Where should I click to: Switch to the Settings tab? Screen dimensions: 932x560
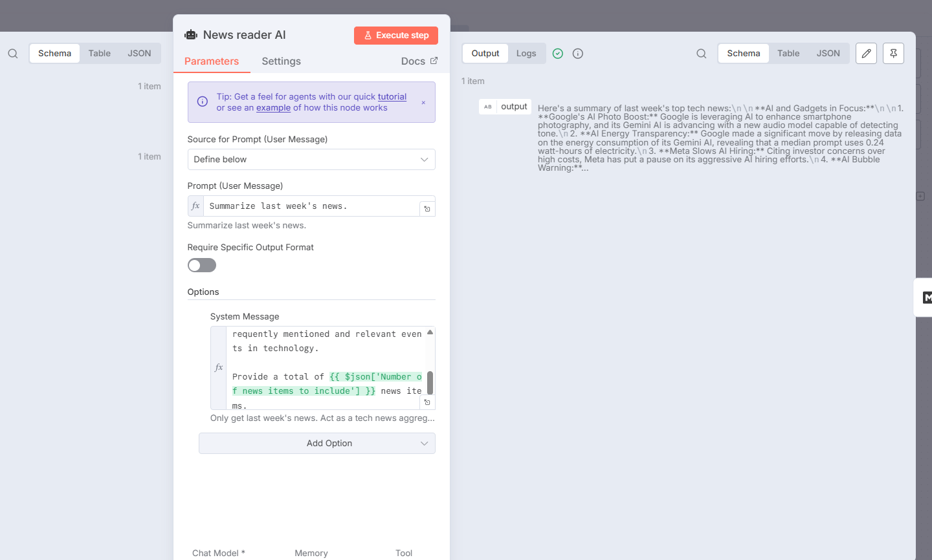[281, 61]
